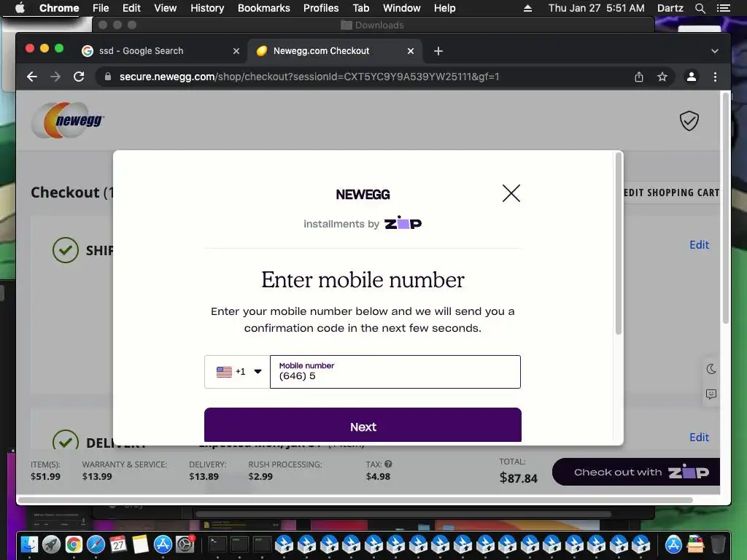Viewport: 747px width, 560px height.
Task: Click Check out with Zip button
Action: pyautogui.click(x=636, y=472)
